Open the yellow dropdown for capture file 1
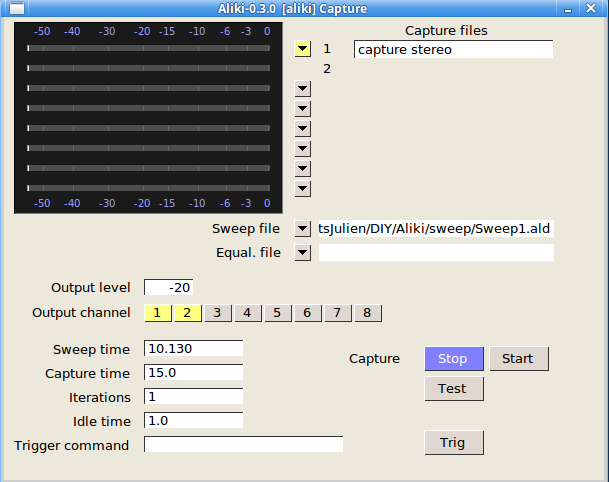This screenshot has height=482, width=609. (x=303, y=49)
